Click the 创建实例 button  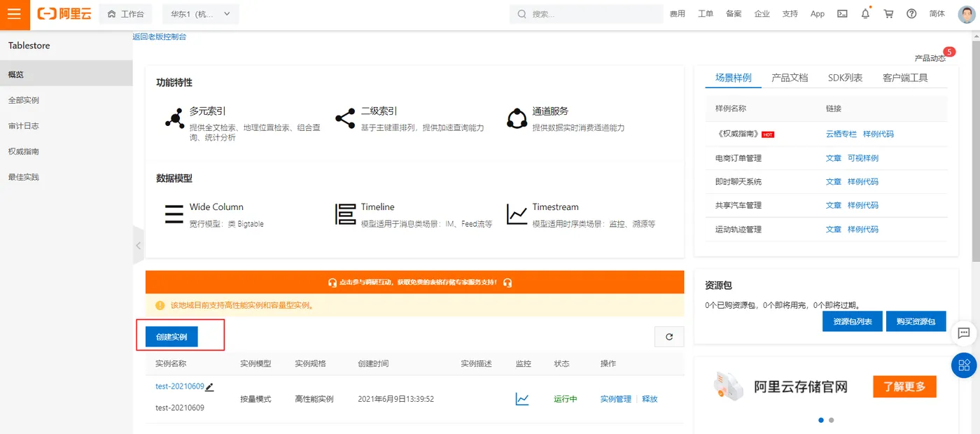point(171,337)
